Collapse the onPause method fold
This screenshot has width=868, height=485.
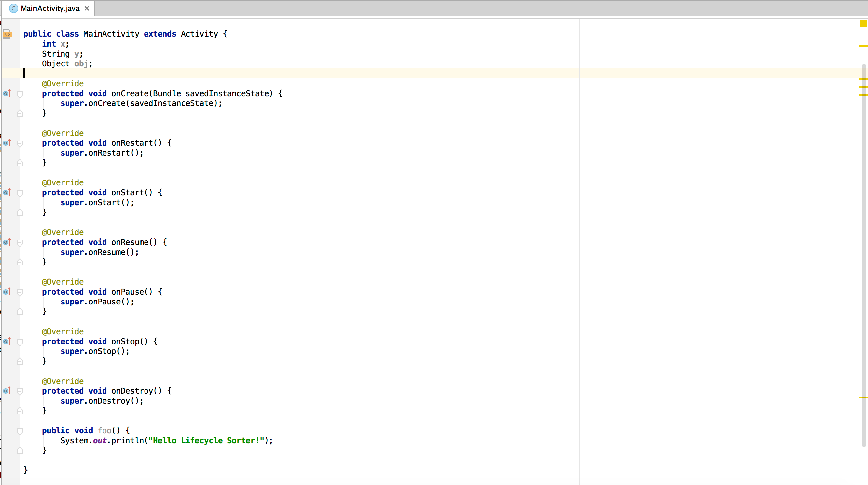point(20,292)
